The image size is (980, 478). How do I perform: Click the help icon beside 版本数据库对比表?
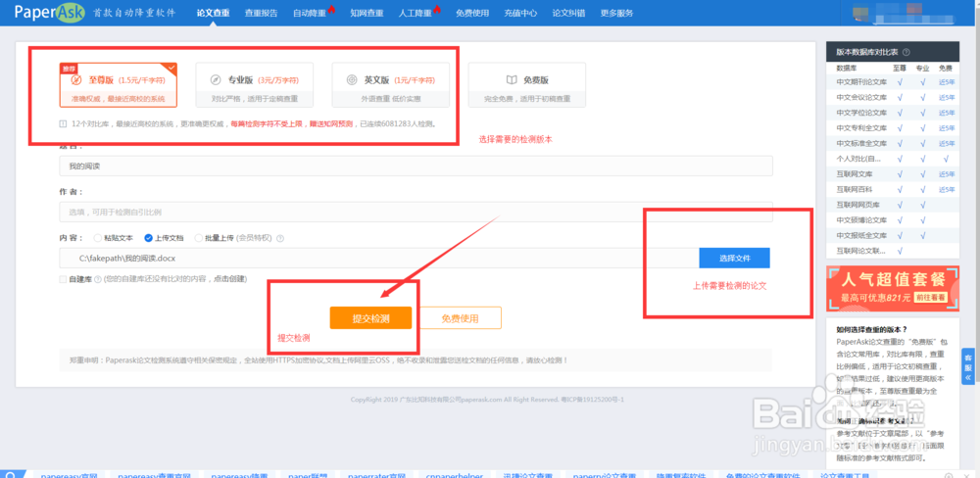click(x=906, y=53)
